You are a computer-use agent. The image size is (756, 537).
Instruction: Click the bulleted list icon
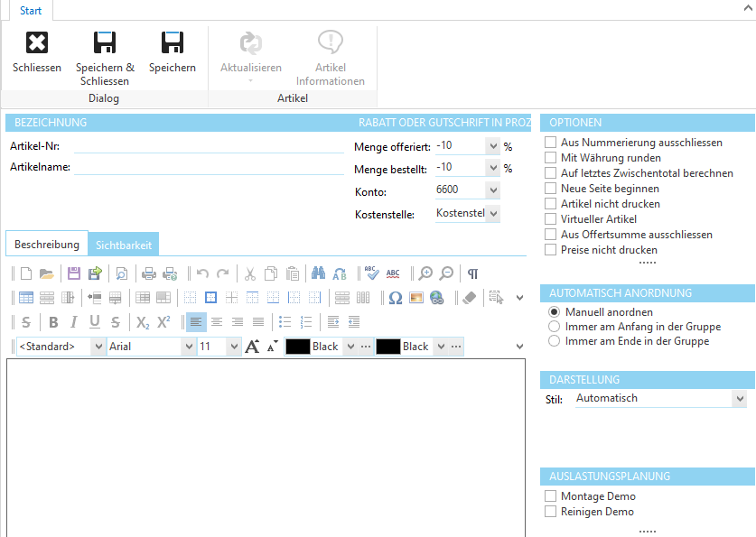pyautogui.click(x=285, y=322)
